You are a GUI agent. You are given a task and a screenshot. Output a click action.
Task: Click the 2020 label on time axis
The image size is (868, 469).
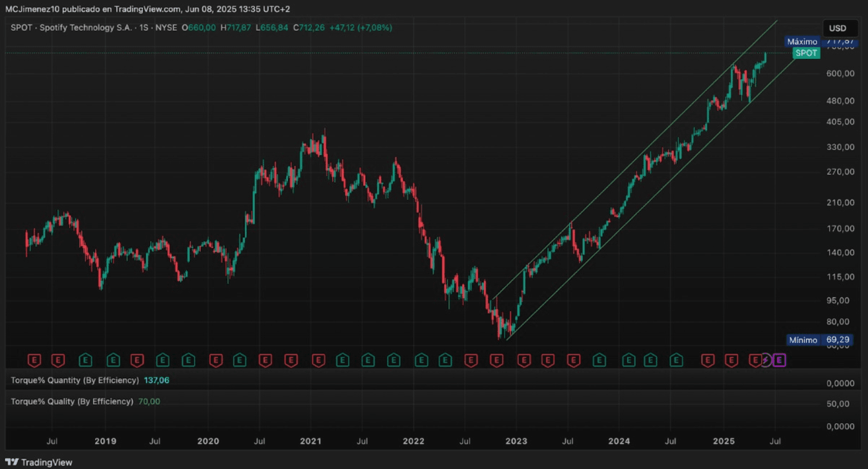[x=208, y=441]
